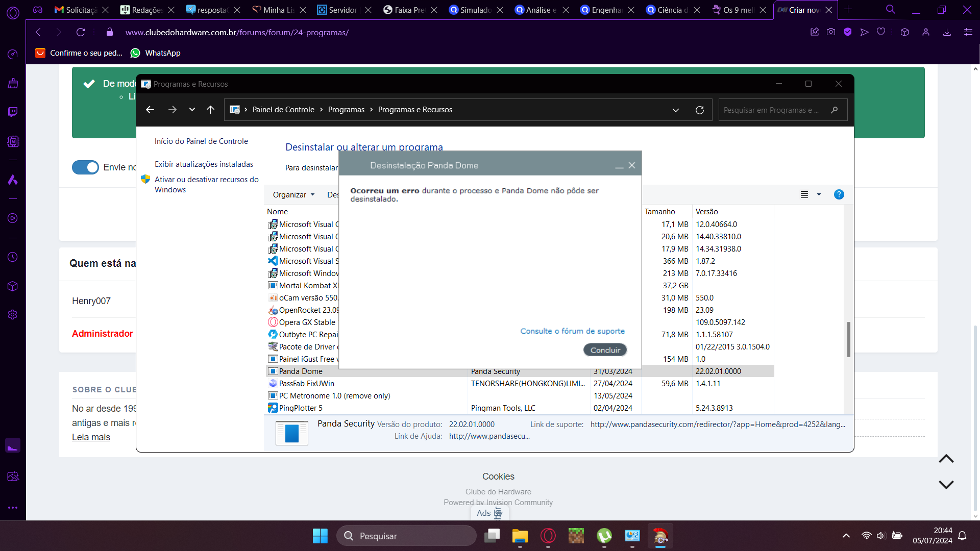
Task: Open help question mark in programs window
Action: pyautogui.click(x=839, y=194)
